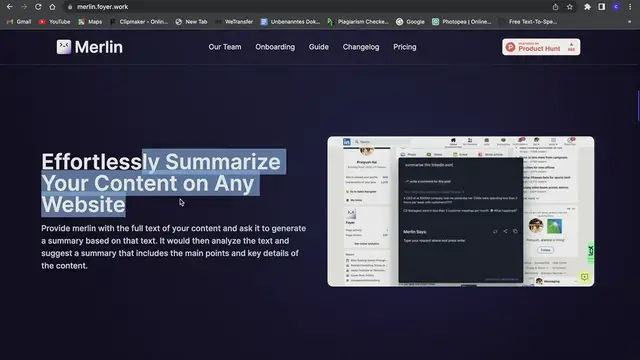The width and height of the screenshot is (640, 360).
Task: Click the LinkedIn logo in demo image
Action: (347, 142)
